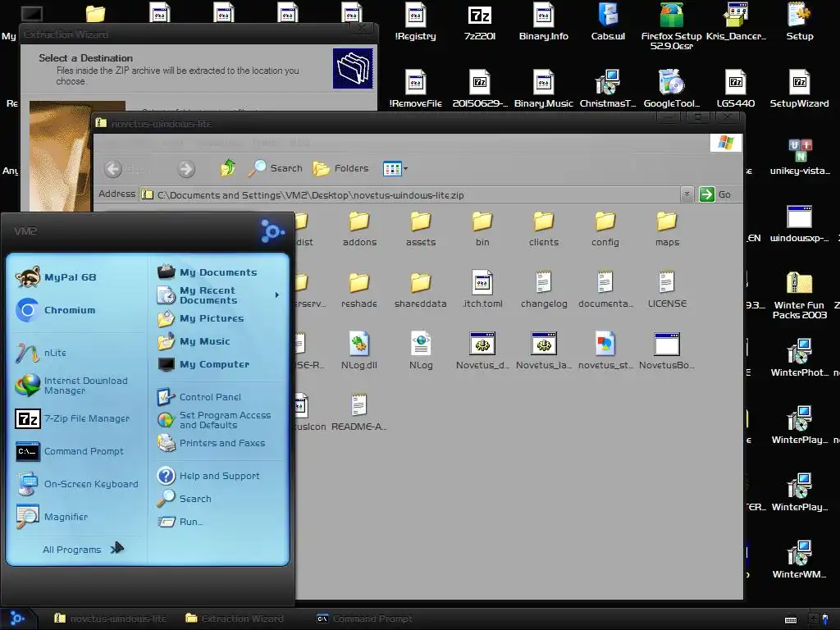Switch to Command Prompt taskbar button

pos(364,619)
